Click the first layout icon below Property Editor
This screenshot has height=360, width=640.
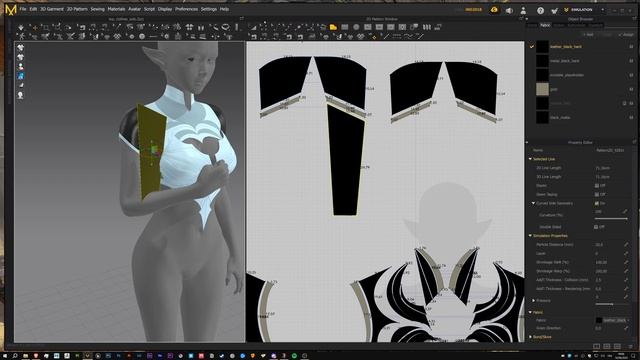click(x=596, y=346)
